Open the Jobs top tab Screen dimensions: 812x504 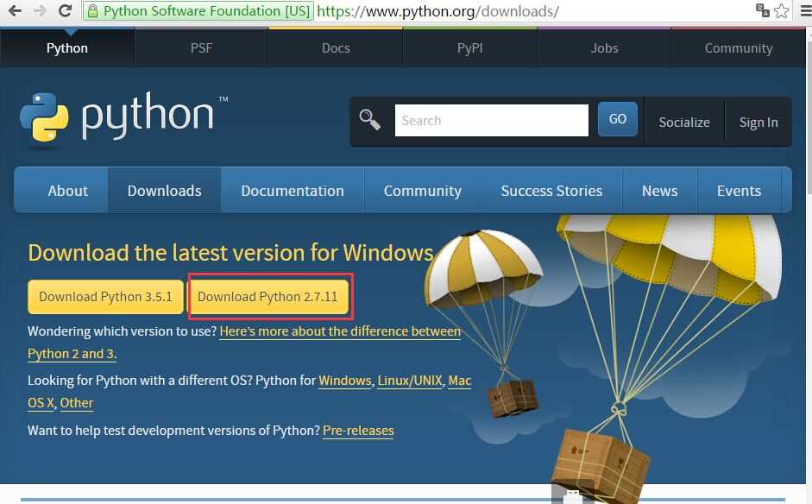(604, 48)
